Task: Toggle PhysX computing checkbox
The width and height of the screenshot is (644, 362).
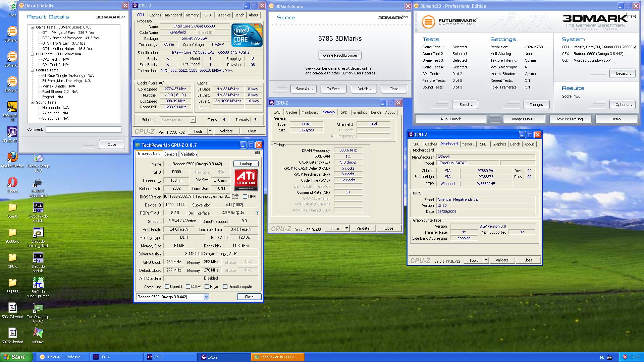Action: point(207,287)
